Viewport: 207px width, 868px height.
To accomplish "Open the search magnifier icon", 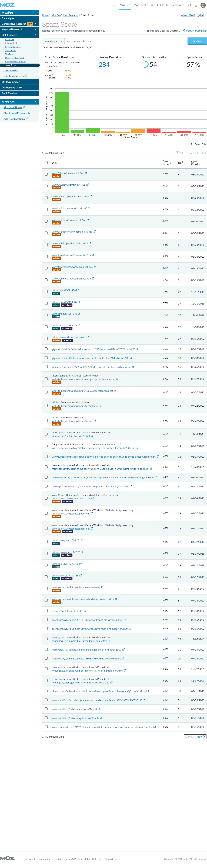I will 114,5.
